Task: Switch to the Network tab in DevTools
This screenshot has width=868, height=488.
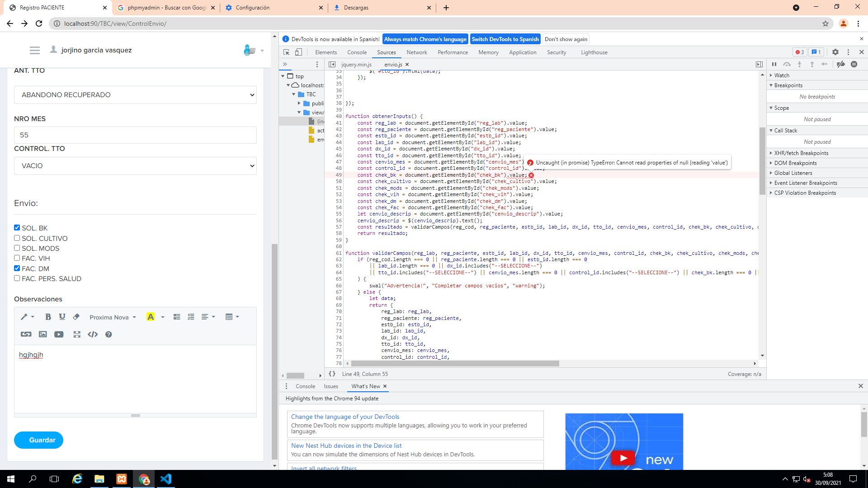Action: pyautogui.click(x=417, y=52)
